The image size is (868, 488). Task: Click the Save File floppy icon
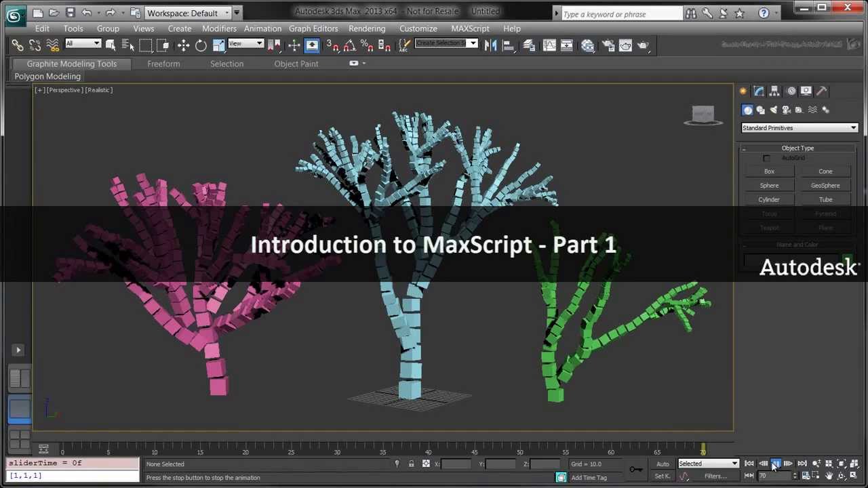70,13
